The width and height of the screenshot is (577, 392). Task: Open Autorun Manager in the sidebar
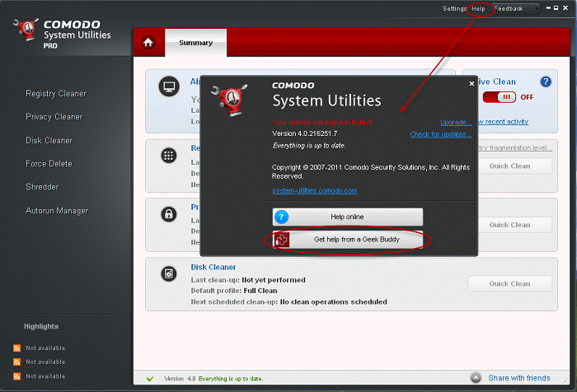[x=57, y=211]
